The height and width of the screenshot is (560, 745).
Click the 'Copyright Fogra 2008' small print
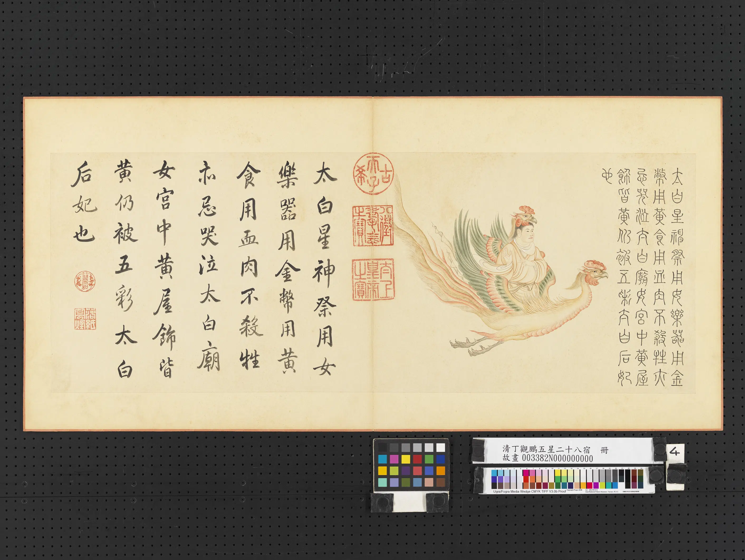(x=574, y=490)
